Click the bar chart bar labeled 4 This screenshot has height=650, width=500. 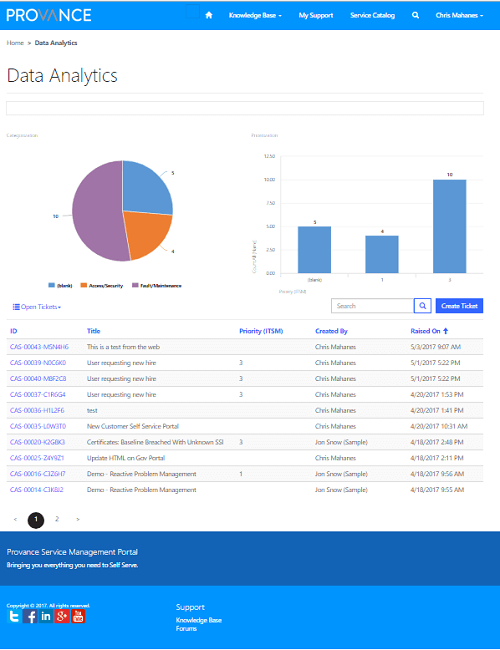click(x=382, y=254)
